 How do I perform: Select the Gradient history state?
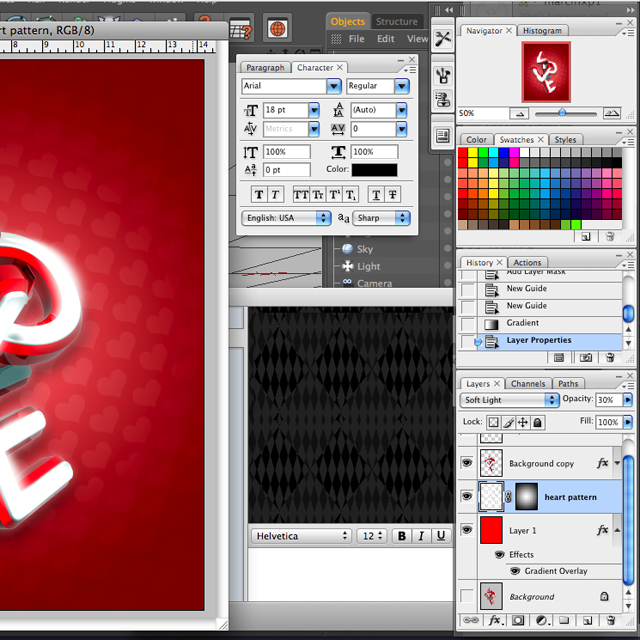541,323
